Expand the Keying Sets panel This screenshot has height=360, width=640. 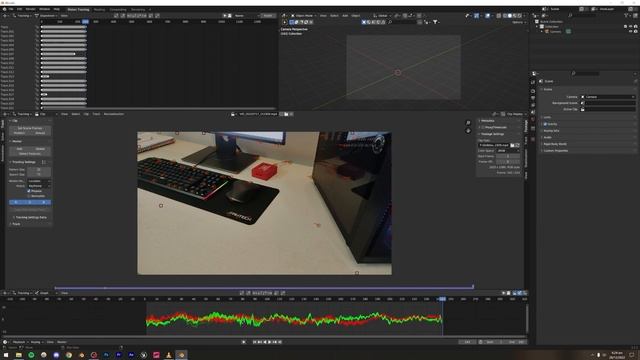pyautogui.click(x=551, y=131)
